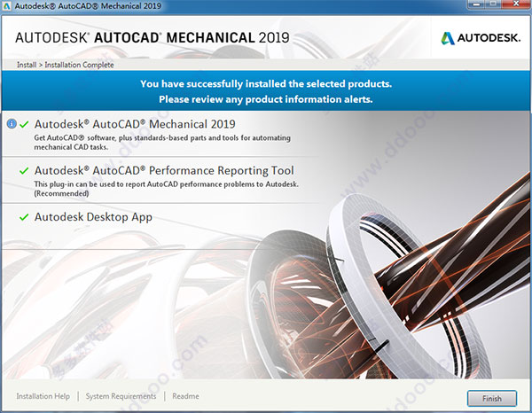Click the 'This plug-in can be used to report' description
Viewport: 532px width, 413px height.
click(x=166, y=189)
